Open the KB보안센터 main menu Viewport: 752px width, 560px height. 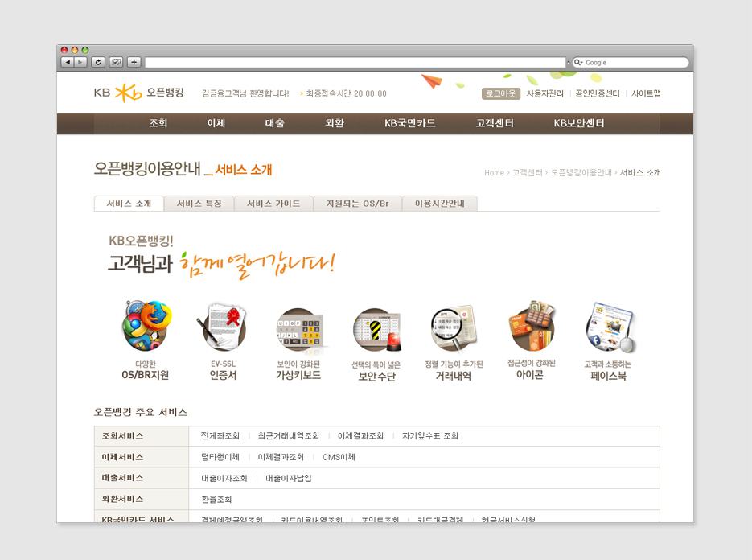point(579,123)
